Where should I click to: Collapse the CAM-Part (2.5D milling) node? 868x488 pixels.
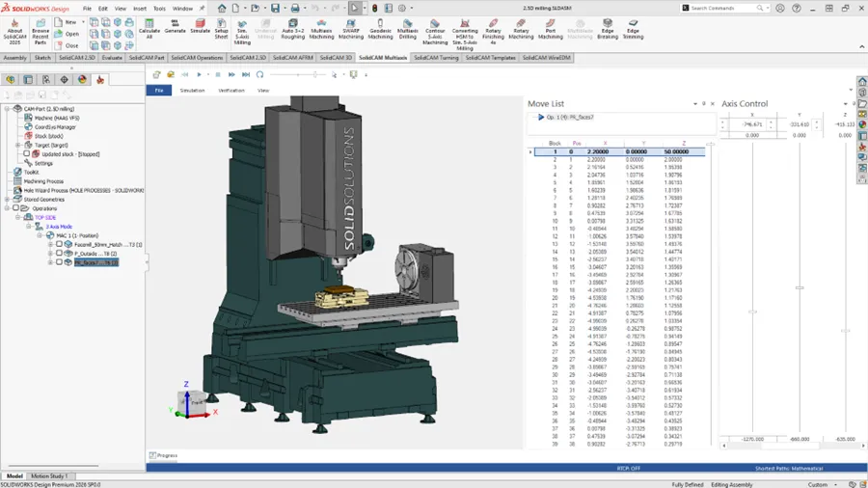pyautogui.click(x=7, y=109)
